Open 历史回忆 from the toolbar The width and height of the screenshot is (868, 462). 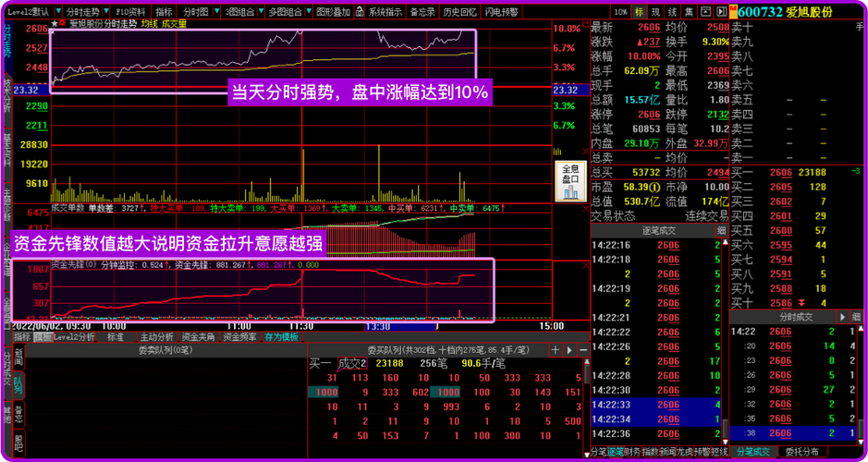point(458,12)
